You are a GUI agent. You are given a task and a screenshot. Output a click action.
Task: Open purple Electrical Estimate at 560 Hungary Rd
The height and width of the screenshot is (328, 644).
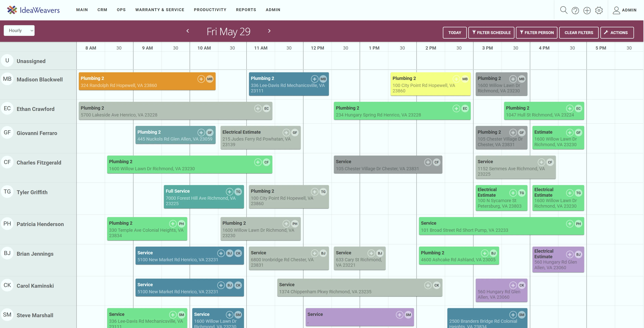(x=558, y=259)
